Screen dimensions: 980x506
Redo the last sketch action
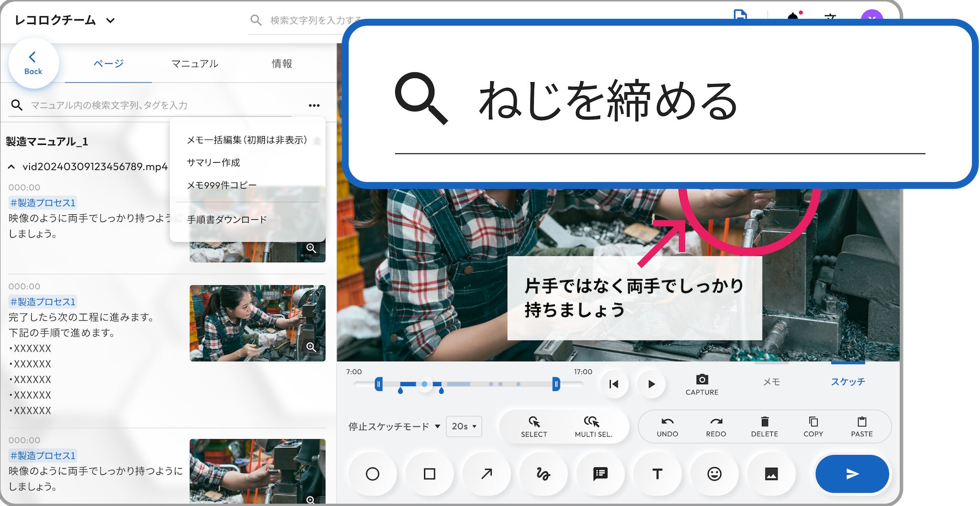pyautogui.click(x=716, y=426)
